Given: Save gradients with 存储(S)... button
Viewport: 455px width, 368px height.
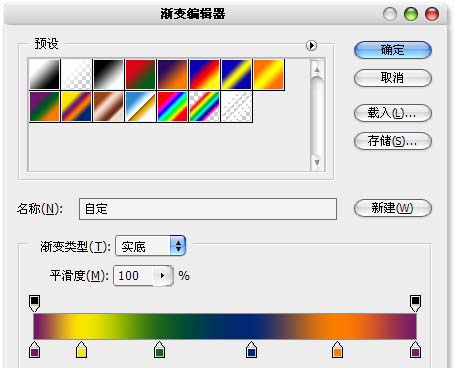Looking at the screenshot, I should [x=393, y=141].
